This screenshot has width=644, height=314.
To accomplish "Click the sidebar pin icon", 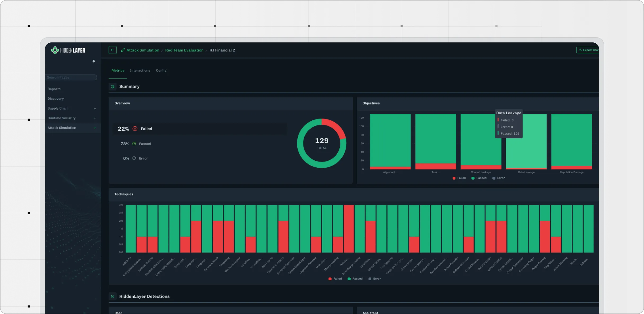I will pos(93,62).
